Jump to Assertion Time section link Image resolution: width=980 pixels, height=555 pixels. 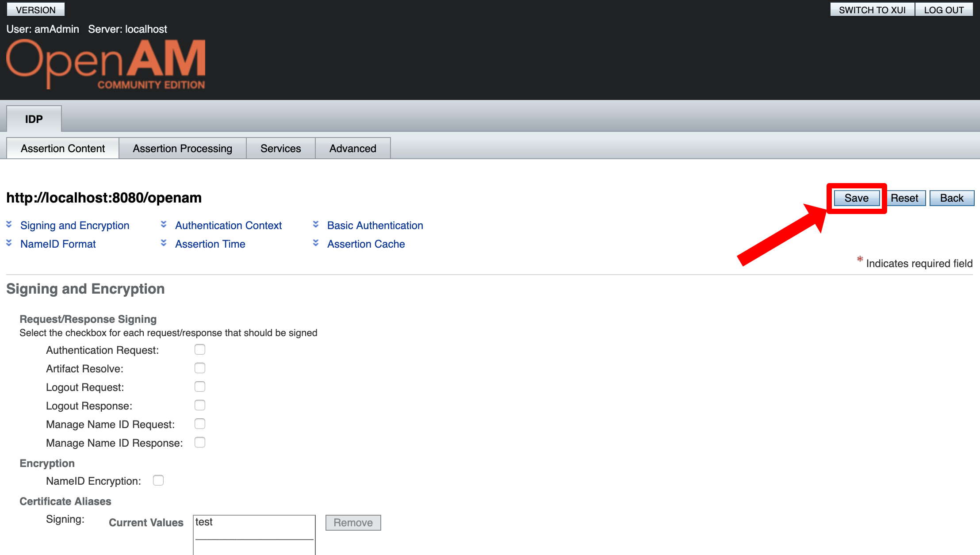[x=210, y=244]
